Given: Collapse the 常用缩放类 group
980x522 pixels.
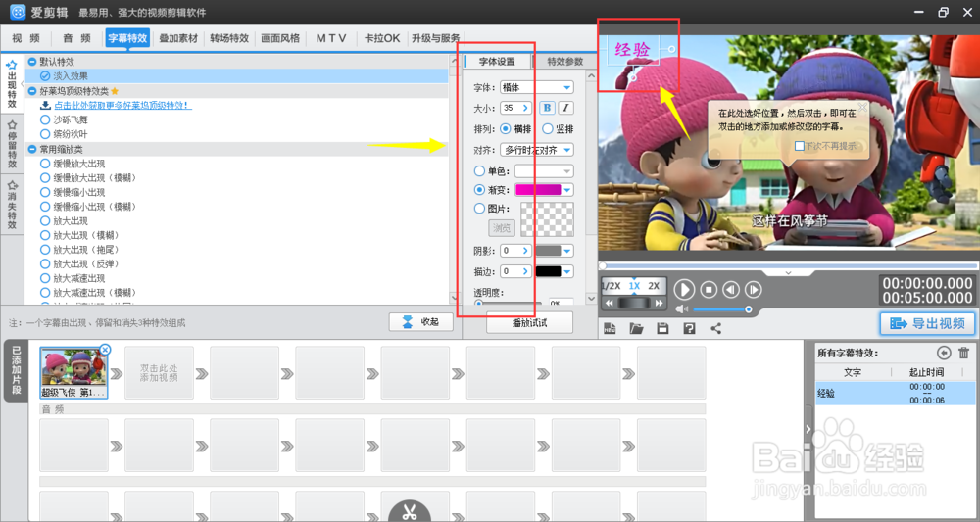Looking at the screenshot, I should (32, 149).
